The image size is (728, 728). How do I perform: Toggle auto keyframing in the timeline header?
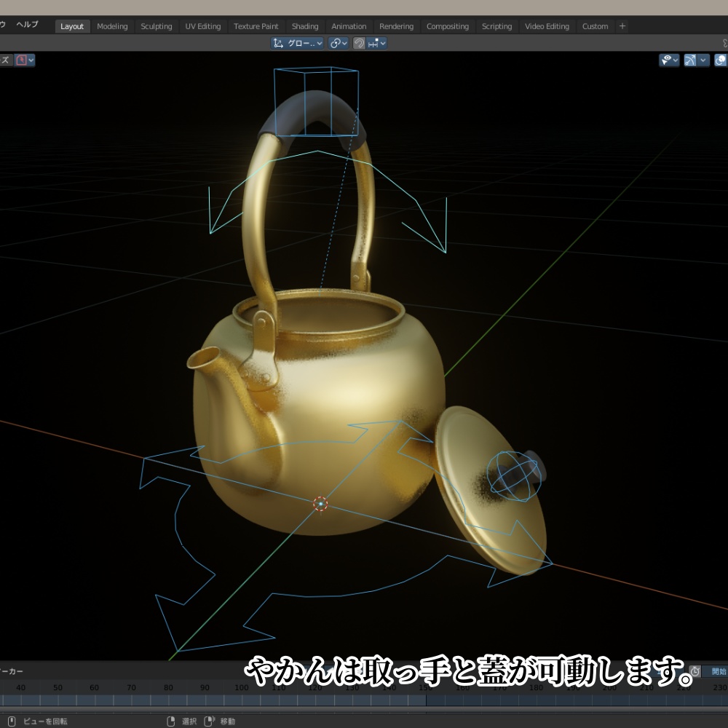tap(695, 670)
